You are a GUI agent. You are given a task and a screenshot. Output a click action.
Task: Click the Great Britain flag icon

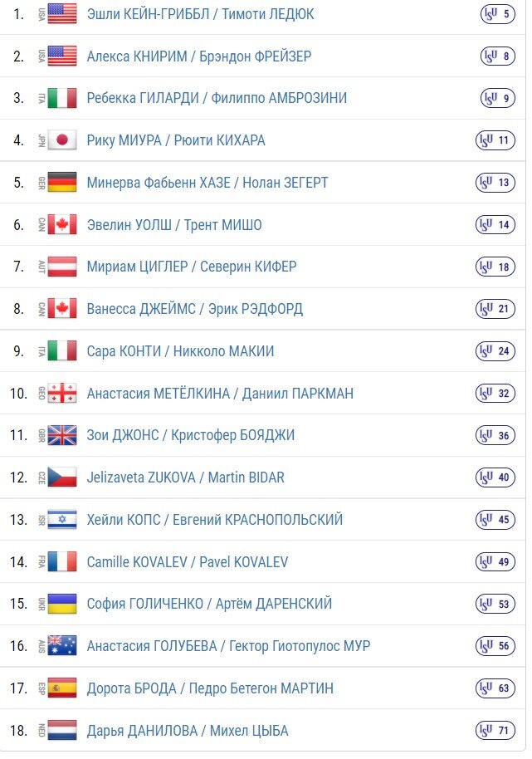tap(62, 435)
